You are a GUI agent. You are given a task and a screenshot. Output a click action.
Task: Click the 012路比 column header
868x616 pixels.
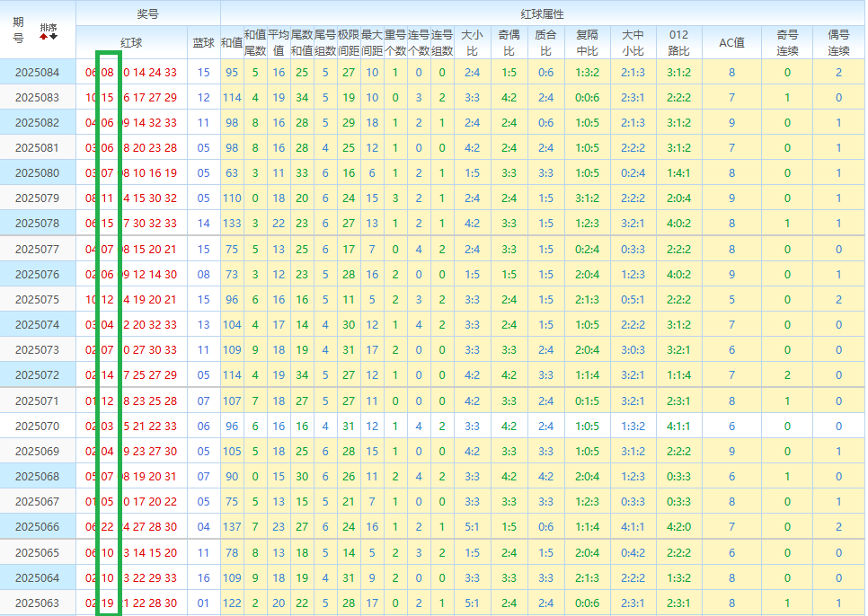pos(679,42)
